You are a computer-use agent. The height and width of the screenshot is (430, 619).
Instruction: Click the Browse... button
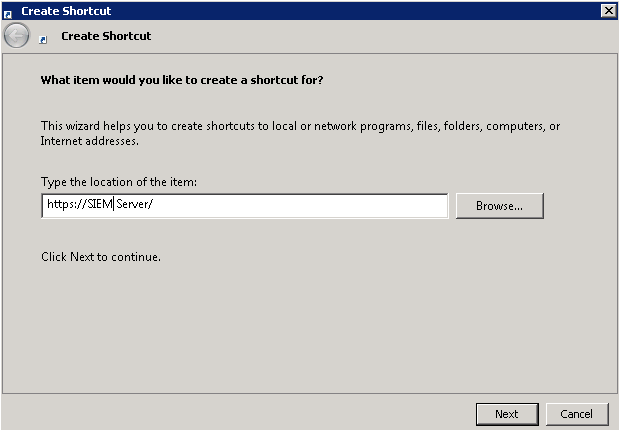coord(500,206)
